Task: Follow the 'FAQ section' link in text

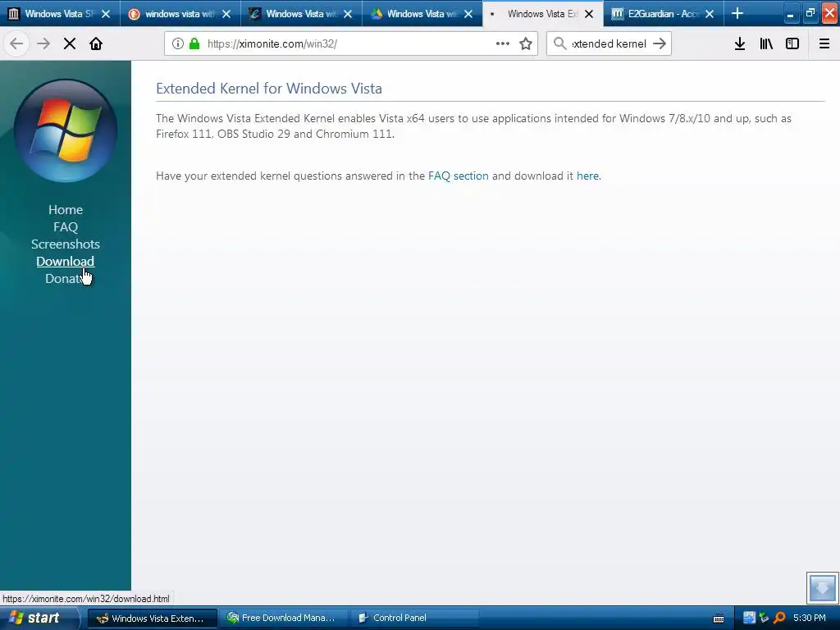Action: [458, 176]
